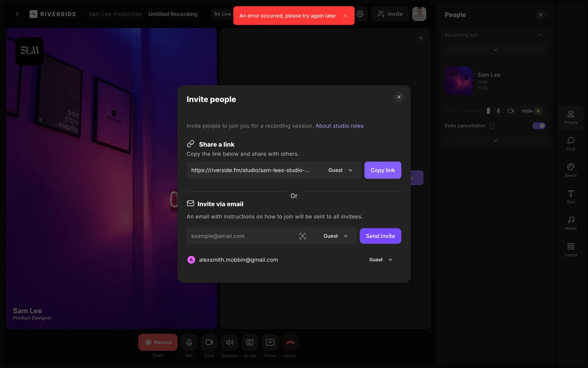This screenshot has width=588, height=368.
Task: Turn off the Cam in bottom toolbar
Action: [x=209, y=342]
